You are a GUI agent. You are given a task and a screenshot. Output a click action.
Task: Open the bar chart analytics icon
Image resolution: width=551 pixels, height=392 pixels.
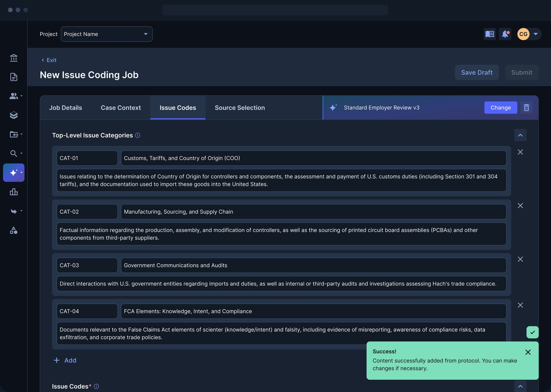point(13,192)
